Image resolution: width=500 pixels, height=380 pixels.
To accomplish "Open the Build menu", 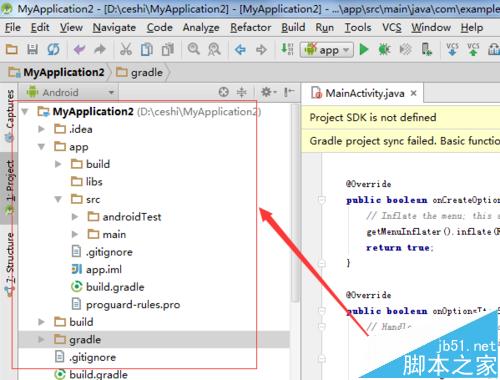I will (x=293, y=27).
